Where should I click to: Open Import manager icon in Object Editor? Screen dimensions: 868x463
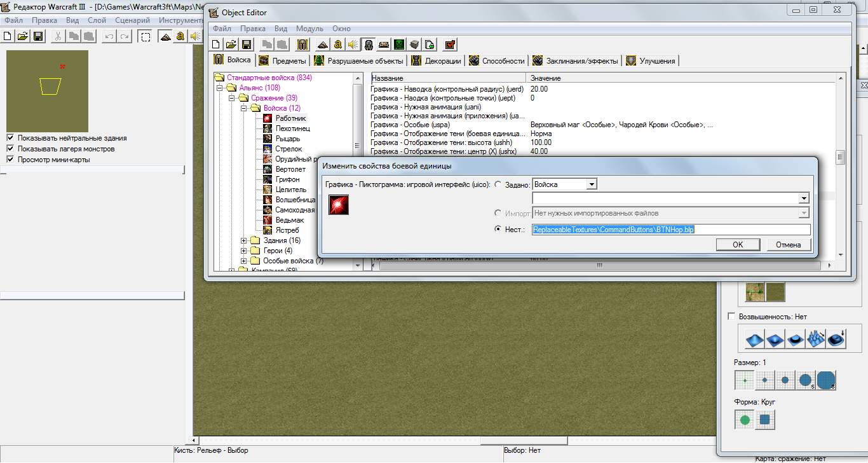click(429, 45)
